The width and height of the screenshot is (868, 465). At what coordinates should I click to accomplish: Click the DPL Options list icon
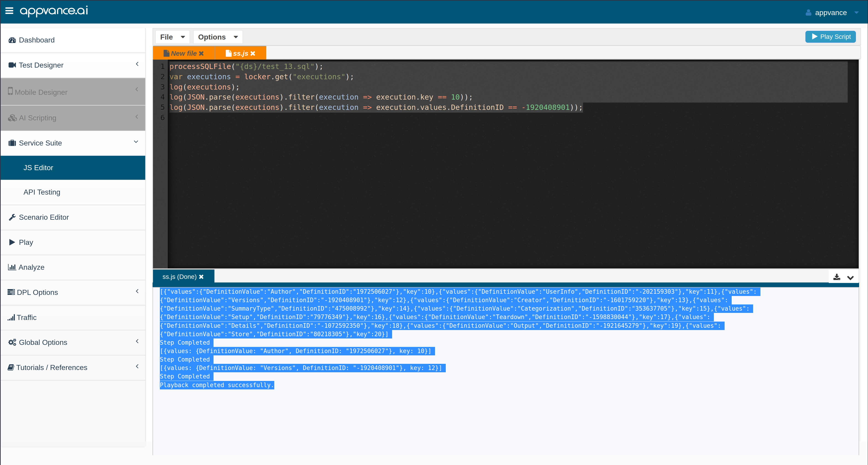pos(11,292)
